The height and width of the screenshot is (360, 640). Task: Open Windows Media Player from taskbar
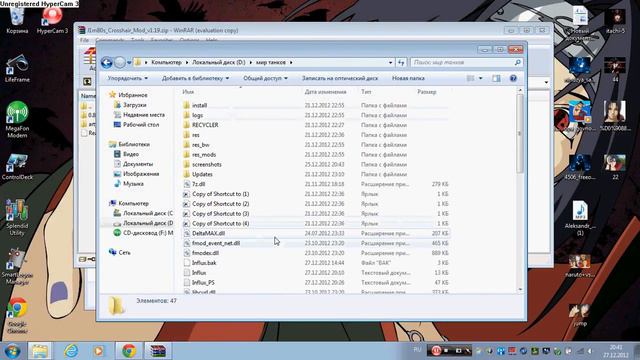point(98,351)
